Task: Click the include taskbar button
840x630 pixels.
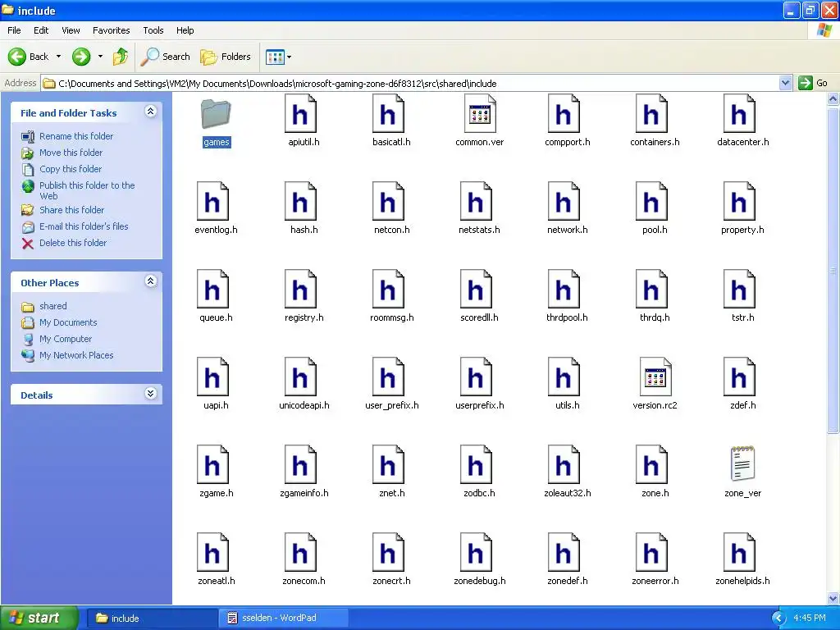Action: coord(152,619)
